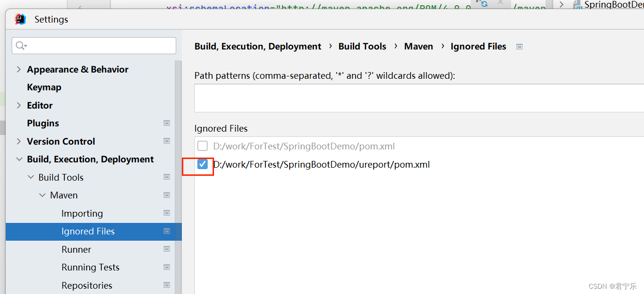
Task: Click the page indicator icon next to Plugins
Action: coord(167,123)
